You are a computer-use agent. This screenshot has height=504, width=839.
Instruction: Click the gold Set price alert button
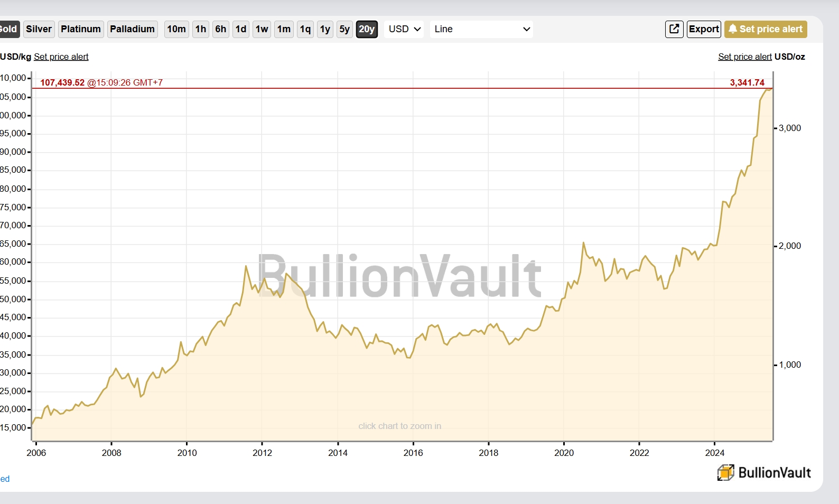pyautogui.click(x=766, y=29)
